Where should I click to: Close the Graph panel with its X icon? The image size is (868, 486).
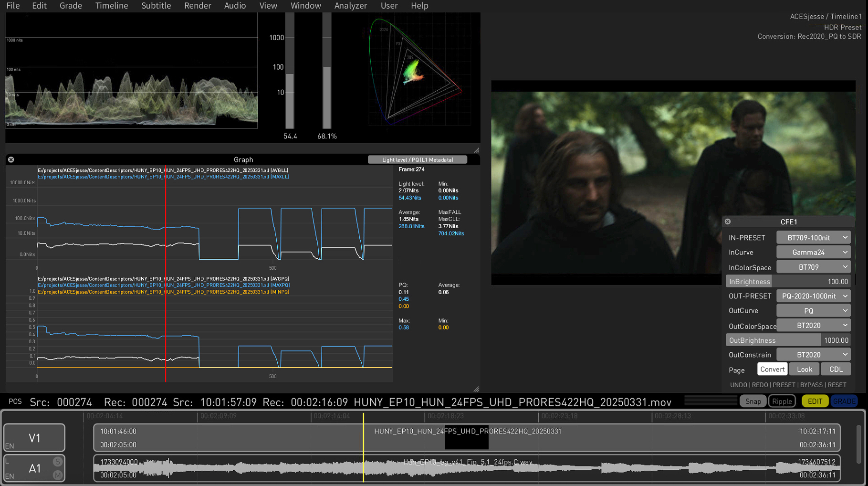[11, 159]
